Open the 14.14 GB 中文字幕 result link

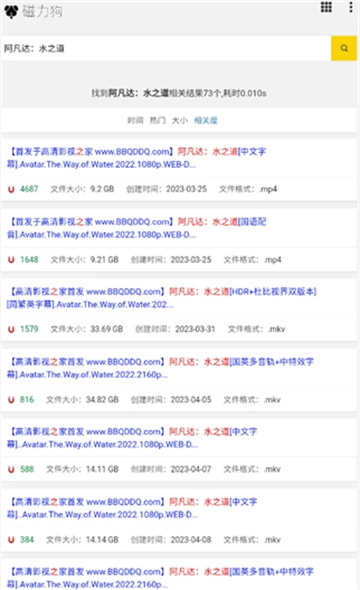132,508
